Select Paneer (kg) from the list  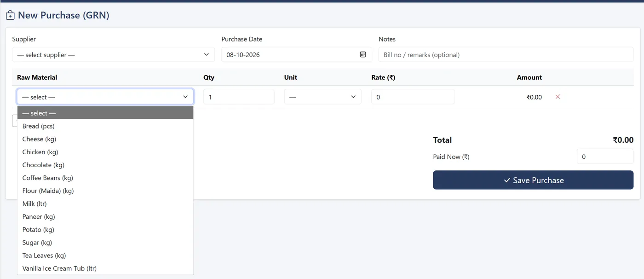(105, 216)
